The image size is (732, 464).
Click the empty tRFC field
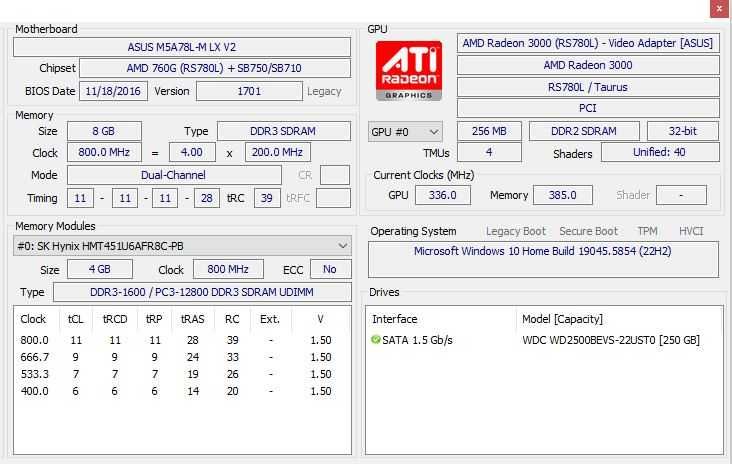(x=333, y=198)
